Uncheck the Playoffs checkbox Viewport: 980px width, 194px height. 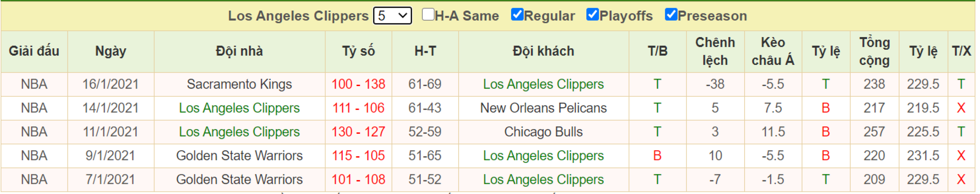pyautogui.click(x=593, y=15)
